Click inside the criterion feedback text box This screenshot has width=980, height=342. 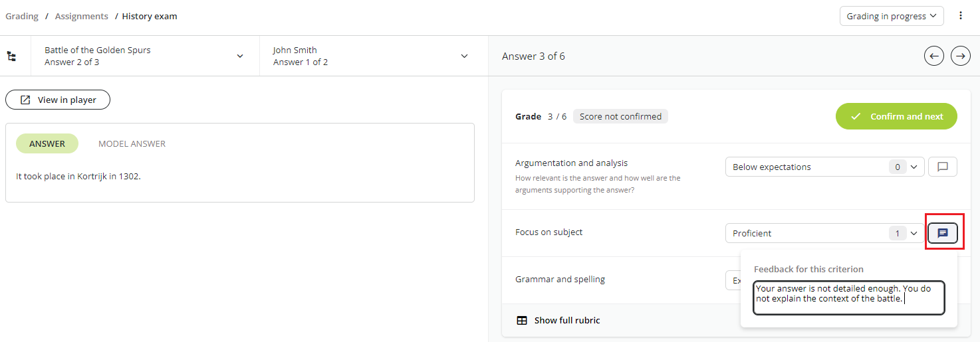click(849, 298)
